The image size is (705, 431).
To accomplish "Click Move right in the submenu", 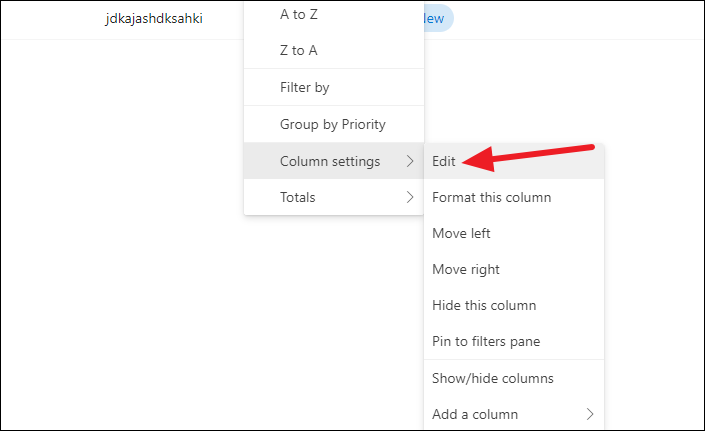I will tap(465, 269).
